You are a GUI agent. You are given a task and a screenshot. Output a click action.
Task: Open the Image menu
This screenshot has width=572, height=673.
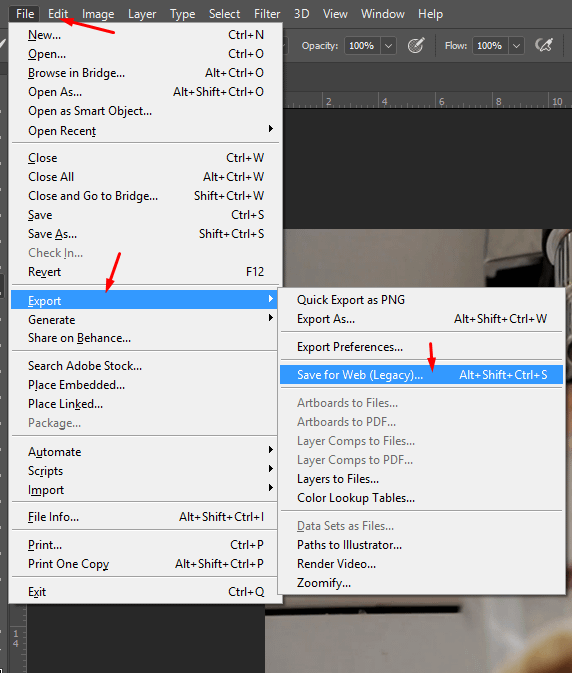[x=98, y=14]
